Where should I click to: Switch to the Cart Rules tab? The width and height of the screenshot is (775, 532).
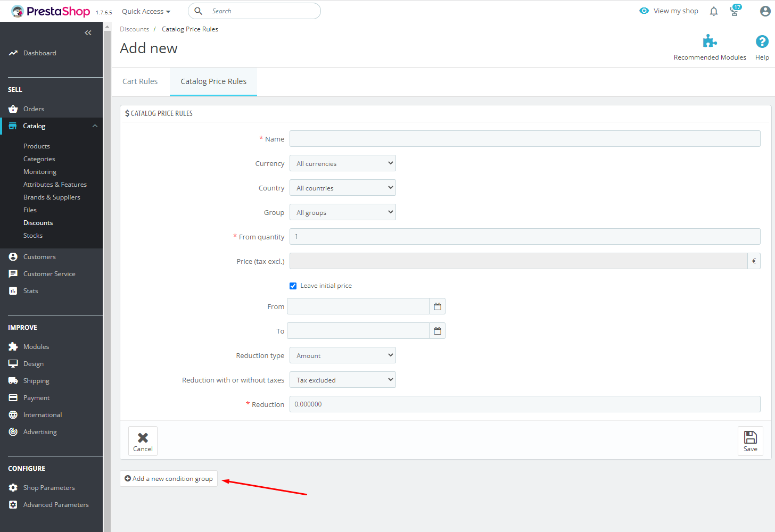(x=140, y=81)
